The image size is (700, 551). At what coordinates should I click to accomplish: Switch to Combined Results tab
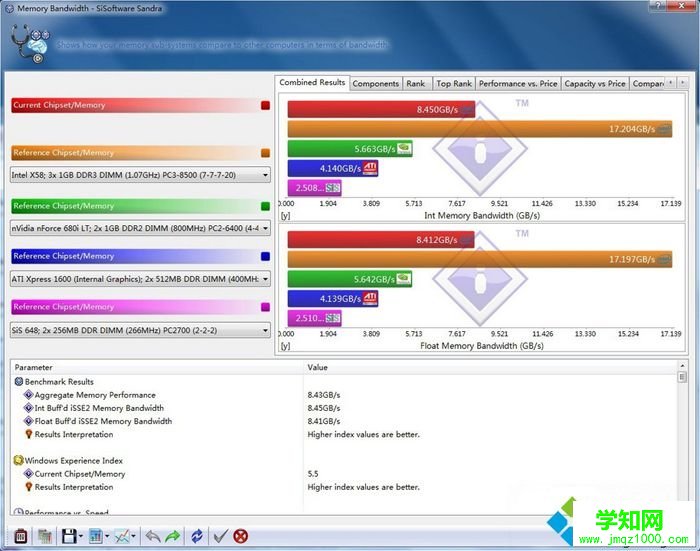tap(312, 83)
